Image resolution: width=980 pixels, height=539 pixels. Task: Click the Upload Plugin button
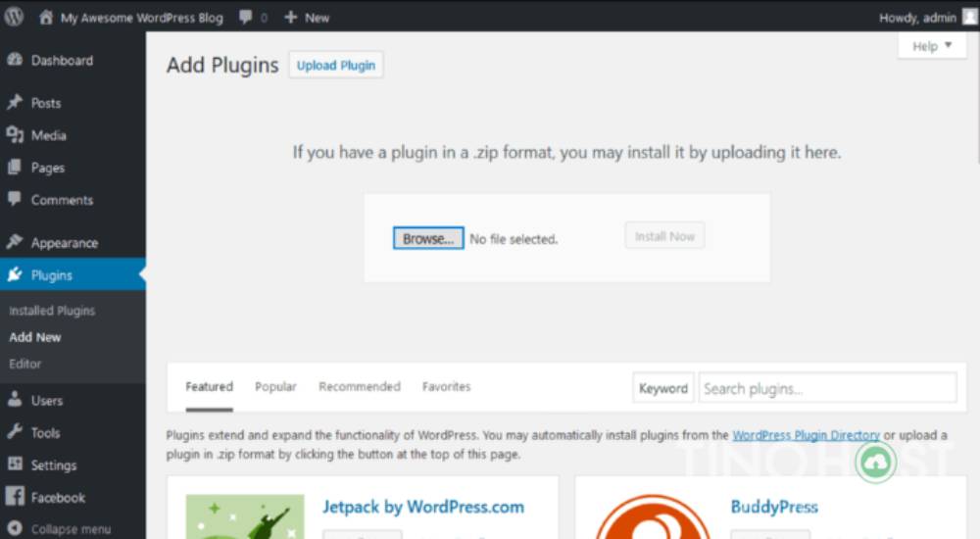click(x=335, y=65)
